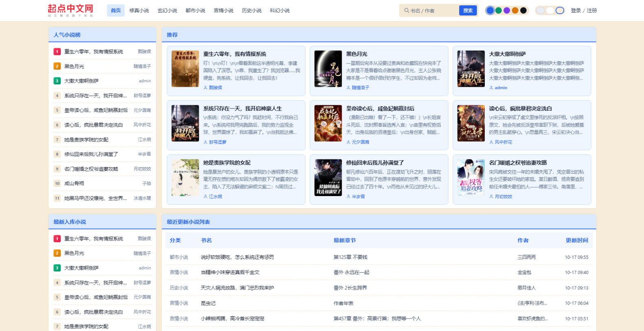
Task: Open the 科幻小说 category
Action: (279, 11)
